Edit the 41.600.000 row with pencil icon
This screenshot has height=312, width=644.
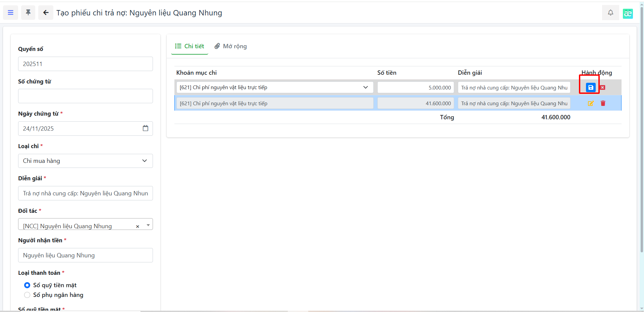[591, 104]
